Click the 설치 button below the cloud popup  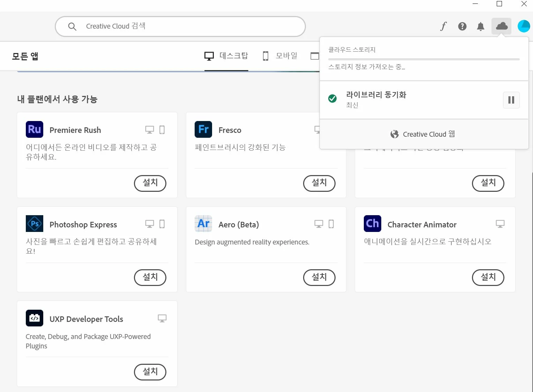tap(488, 183)
